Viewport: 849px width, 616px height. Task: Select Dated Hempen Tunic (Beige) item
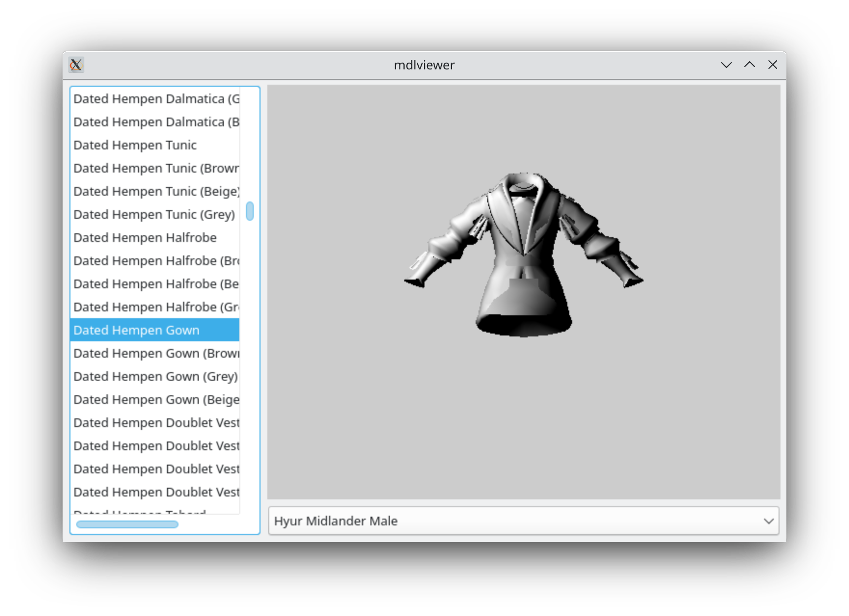point(155,191)
